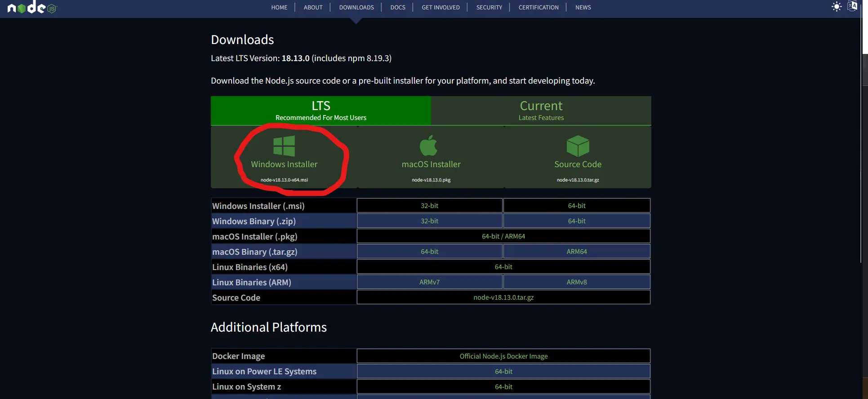Click the Node.js logo
Viewport: 868px width, 399px height.
pyautogui.click(x=32, y=7)
